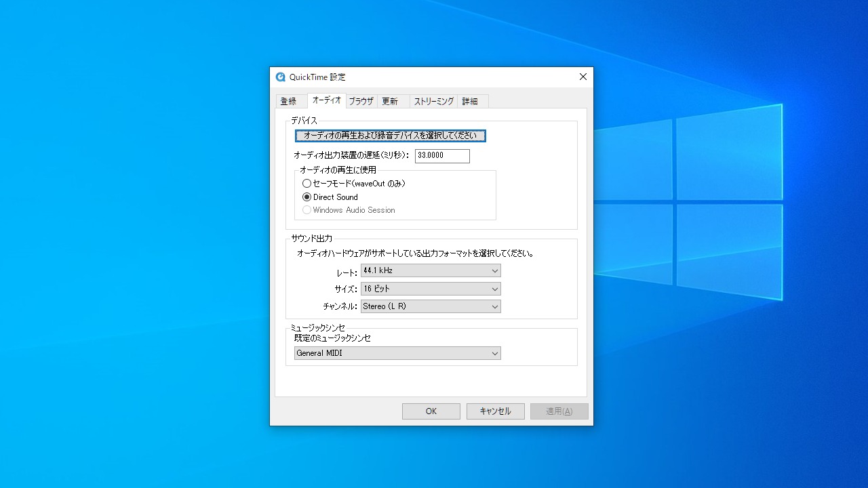Image resolution: width=868 pixels, height=488 pixels.
Task: Click the 適用(A) button
Action: coord(559,411)
